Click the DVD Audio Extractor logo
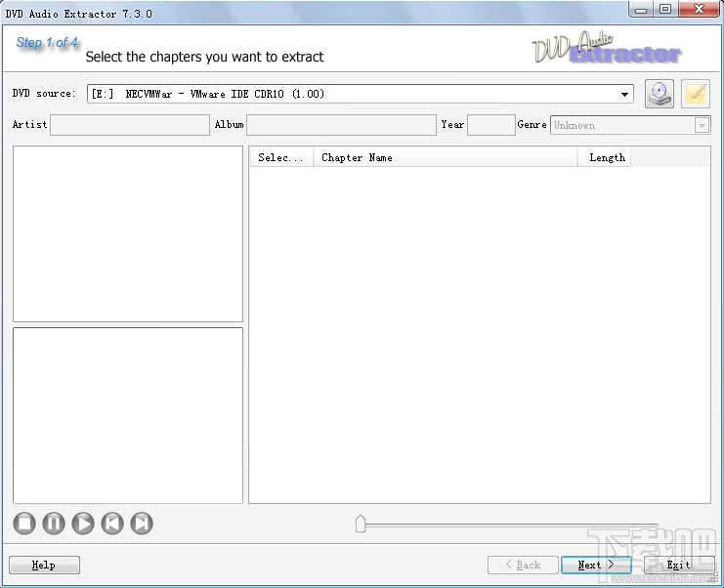 pyautogui.click(x=607, y=48)
